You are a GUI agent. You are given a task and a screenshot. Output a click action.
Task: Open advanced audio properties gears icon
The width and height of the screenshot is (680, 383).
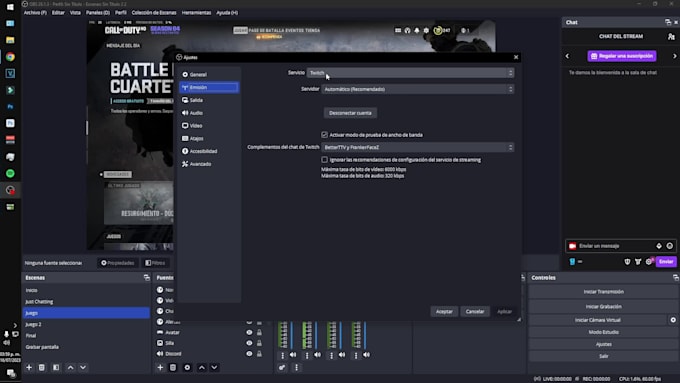pos(282,367)
